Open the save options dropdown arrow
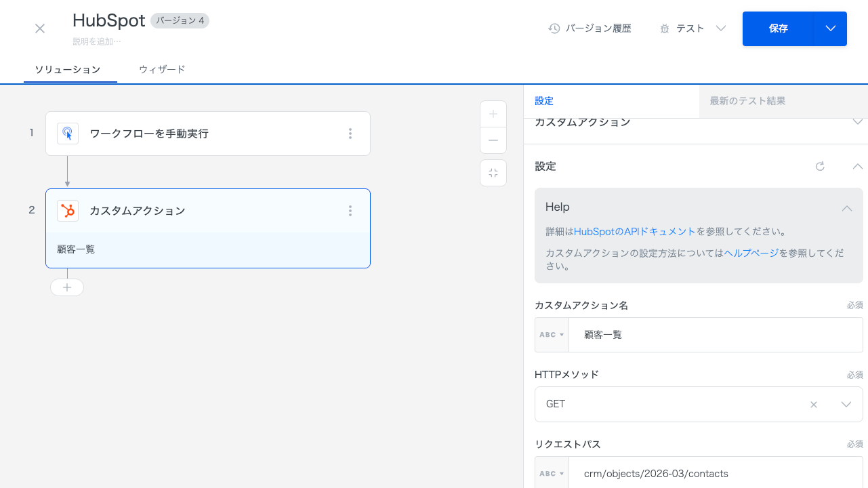The image size is (868, 488). [831, 28]
